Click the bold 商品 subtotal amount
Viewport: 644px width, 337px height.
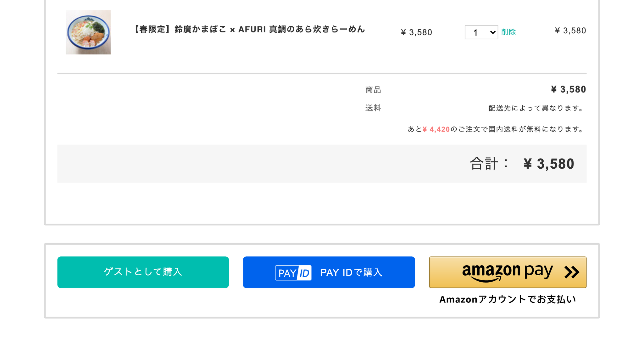569,89
